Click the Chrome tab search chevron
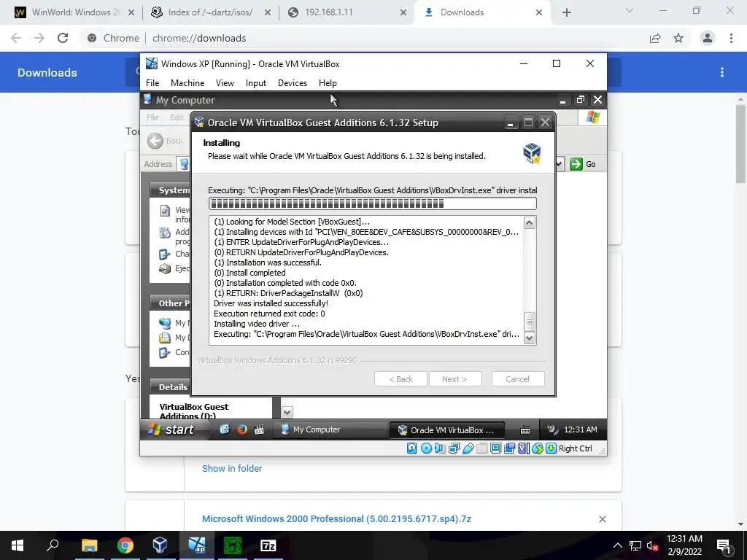 [630, 10]
